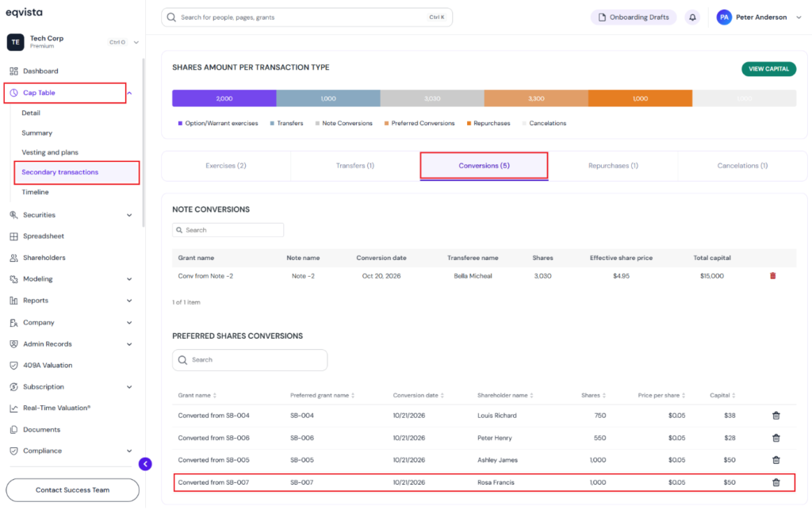Viewport: 812px width, 510px height.
Task: Switch to the Repurchases (1) tab
Action: point(613,166)
